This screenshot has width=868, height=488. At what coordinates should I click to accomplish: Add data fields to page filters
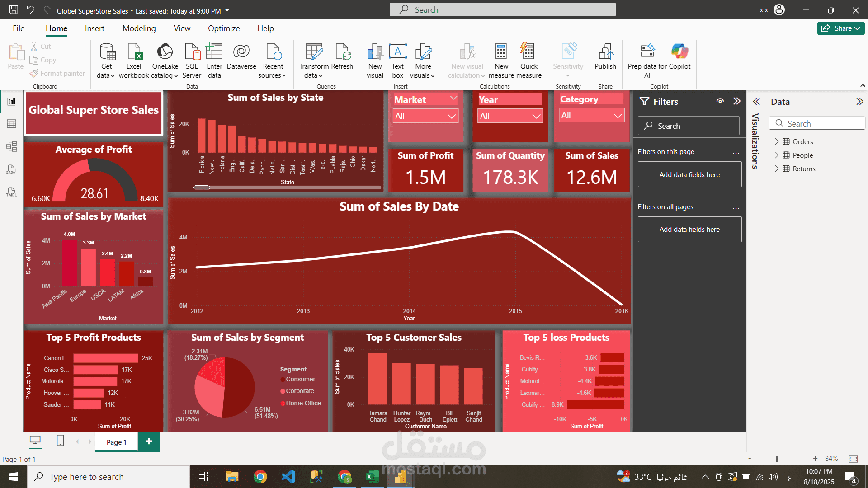click(x=689, y=174)
